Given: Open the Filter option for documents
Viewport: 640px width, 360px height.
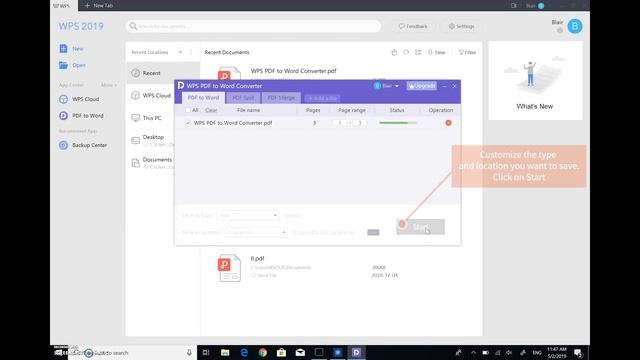Looking at the screenshot, I should [x=467, y=52].
